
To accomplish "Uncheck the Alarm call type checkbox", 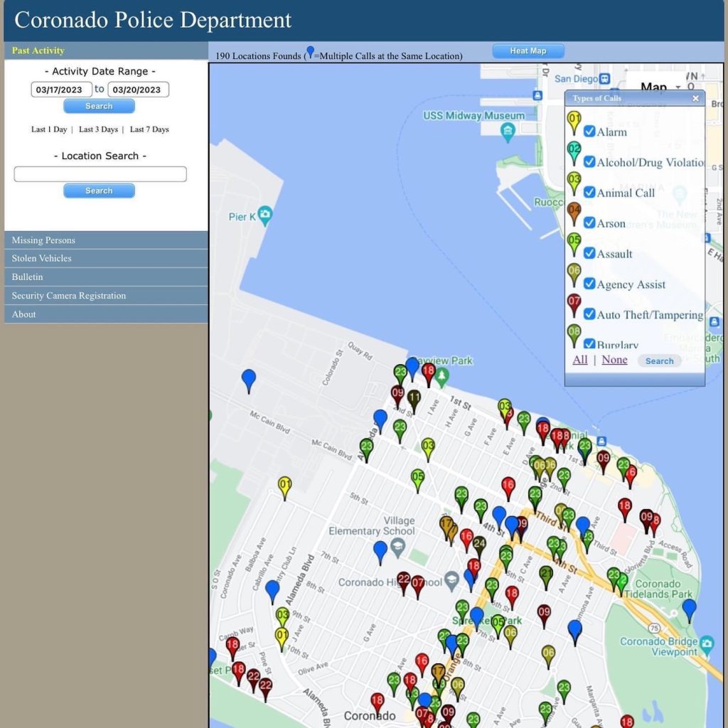I will point(589,132).
